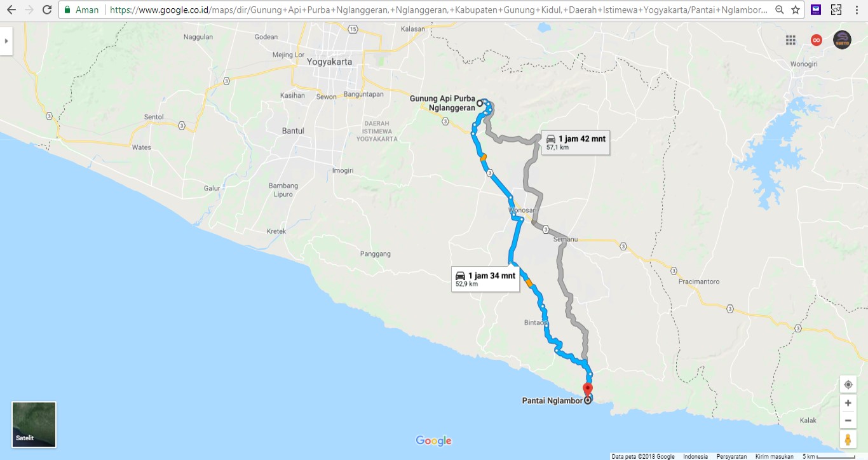Viewport: 868px width, 460px height.
Task: Switch to Satelit map view thumbnail
Action: (34, 424)
